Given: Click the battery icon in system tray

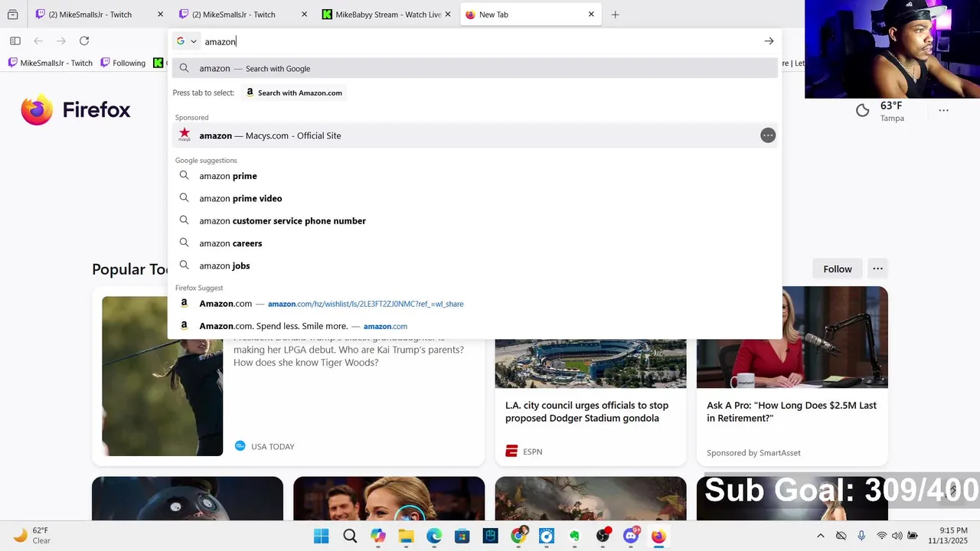Looking at the screenshot, I should point(913,536).
